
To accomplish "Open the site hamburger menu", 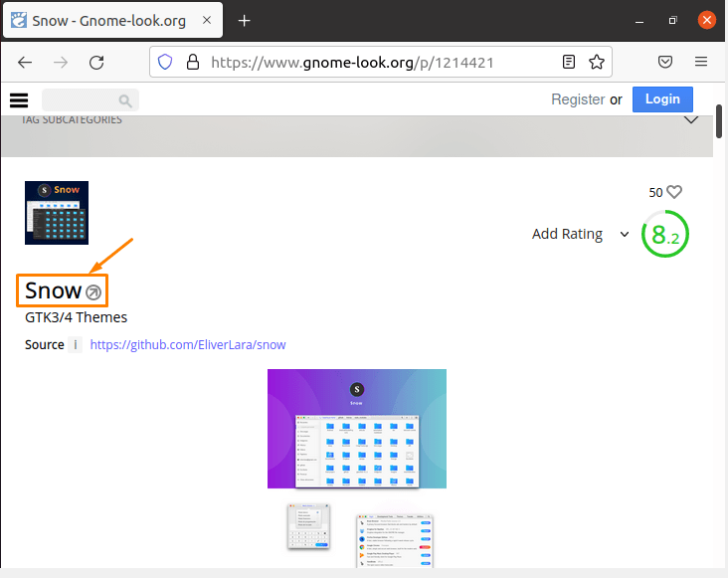I will tap(19, 100).
